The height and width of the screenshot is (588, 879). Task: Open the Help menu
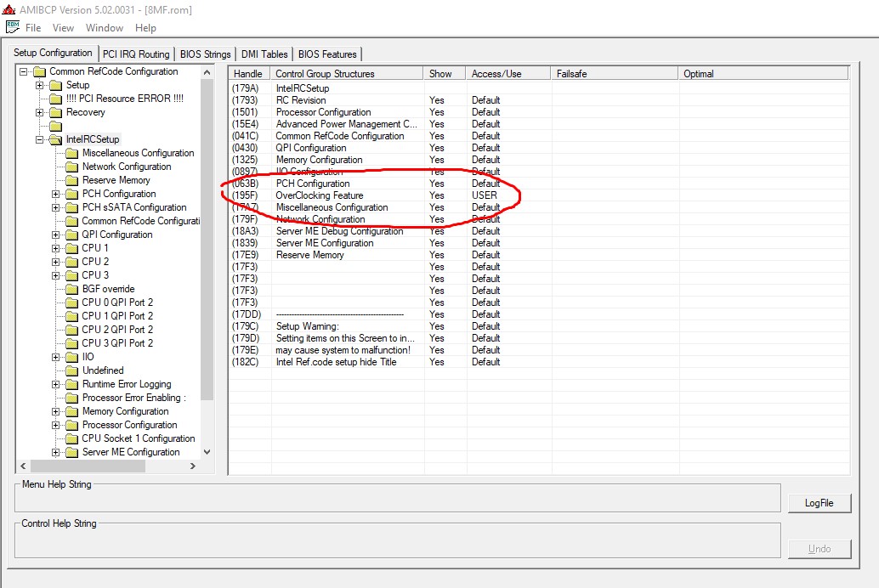[145, 27]
